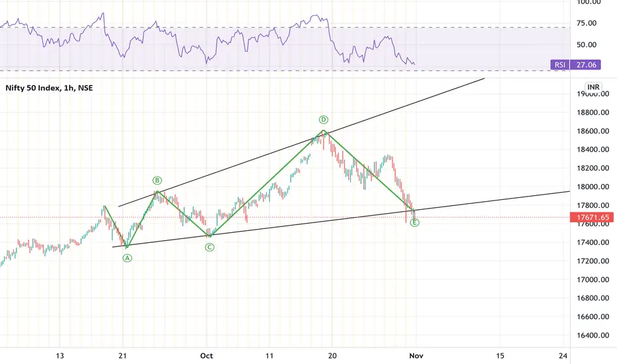The image size is (617, 364).
Task: Click the RSI 50.00 scale label
Action: coord(587,44)
